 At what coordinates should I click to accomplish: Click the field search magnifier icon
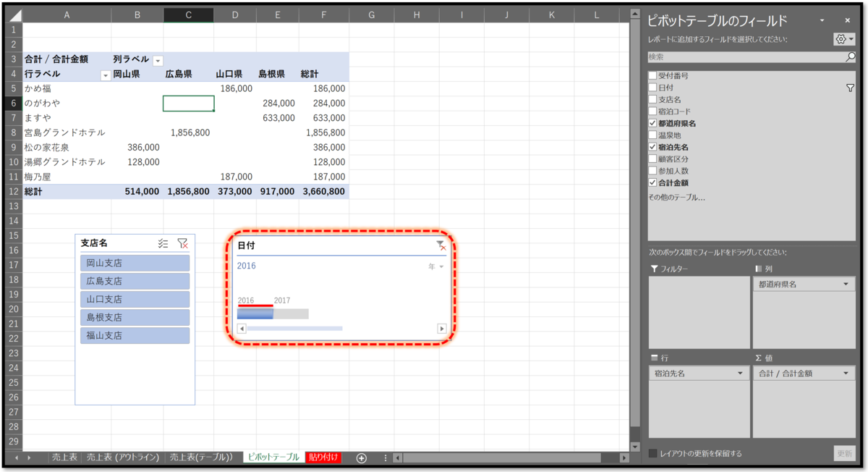[851, 56]
